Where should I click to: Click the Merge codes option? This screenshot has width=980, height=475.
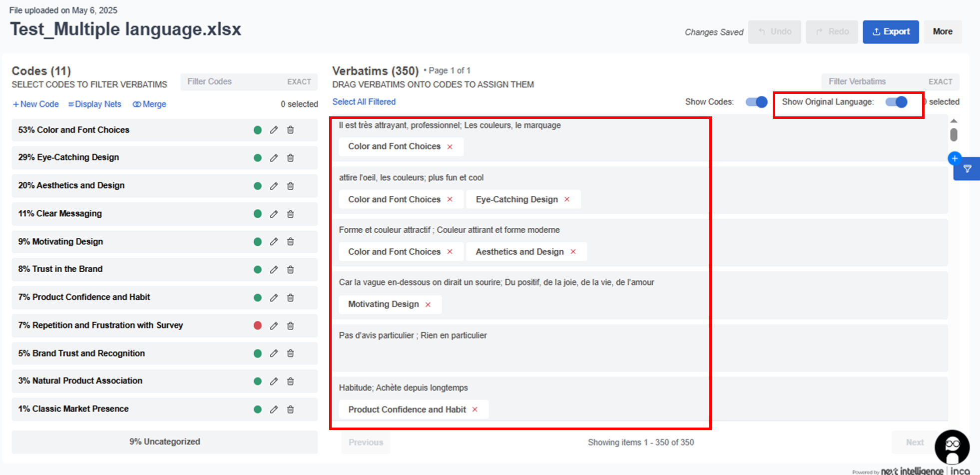tap(149, 104)
